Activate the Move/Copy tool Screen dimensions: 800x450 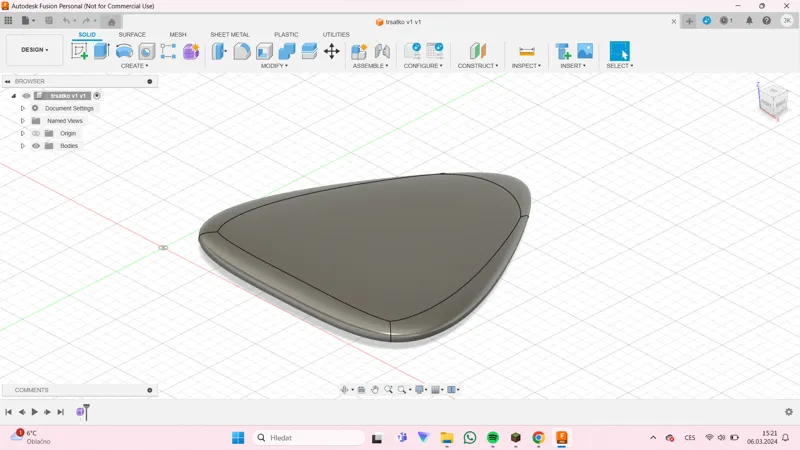332,51
